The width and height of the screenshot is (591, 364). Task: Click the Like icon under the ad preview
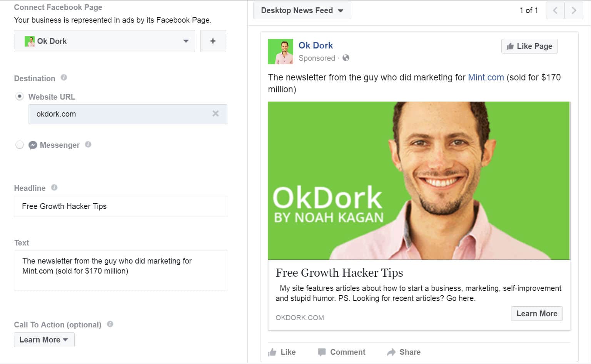click(273, 352)
